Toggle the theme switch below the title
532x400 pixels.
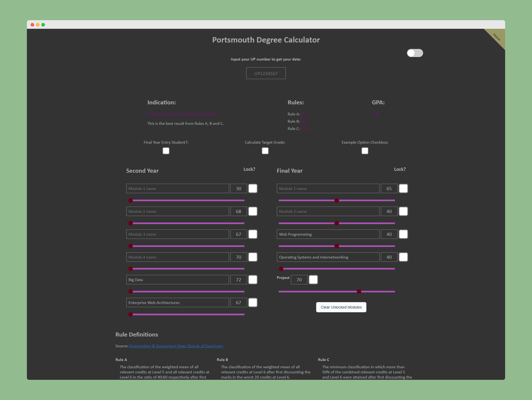[x=415, y=53]
